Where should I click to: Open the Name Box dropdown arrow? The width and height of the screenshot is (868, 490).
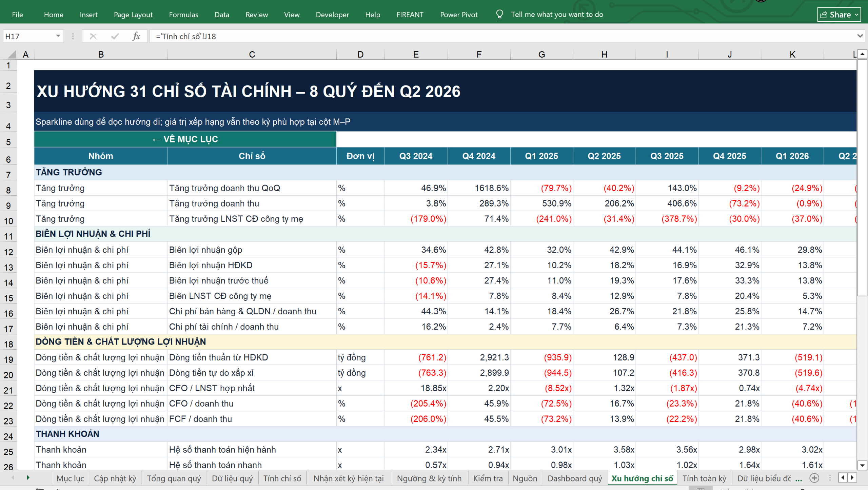coord(58,36)
